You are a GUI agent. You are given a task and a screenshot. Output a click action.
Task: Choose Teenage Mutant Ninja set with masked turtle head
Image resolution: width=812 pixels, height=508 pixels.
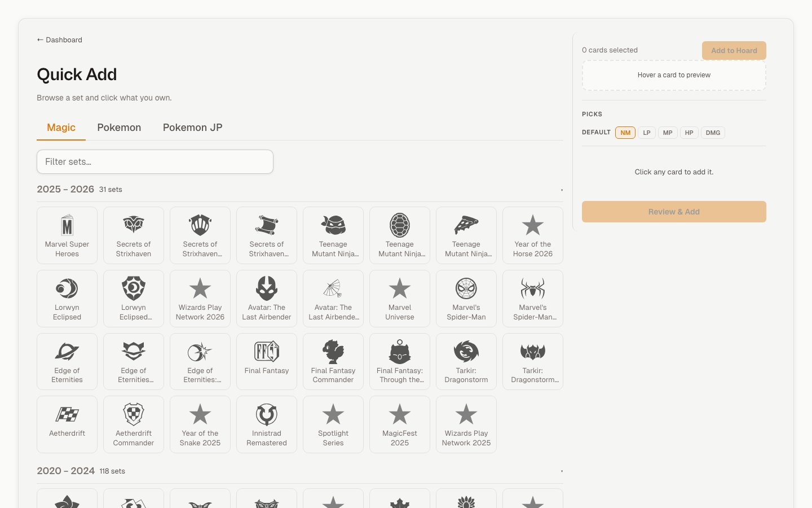[x=333, y=235]
